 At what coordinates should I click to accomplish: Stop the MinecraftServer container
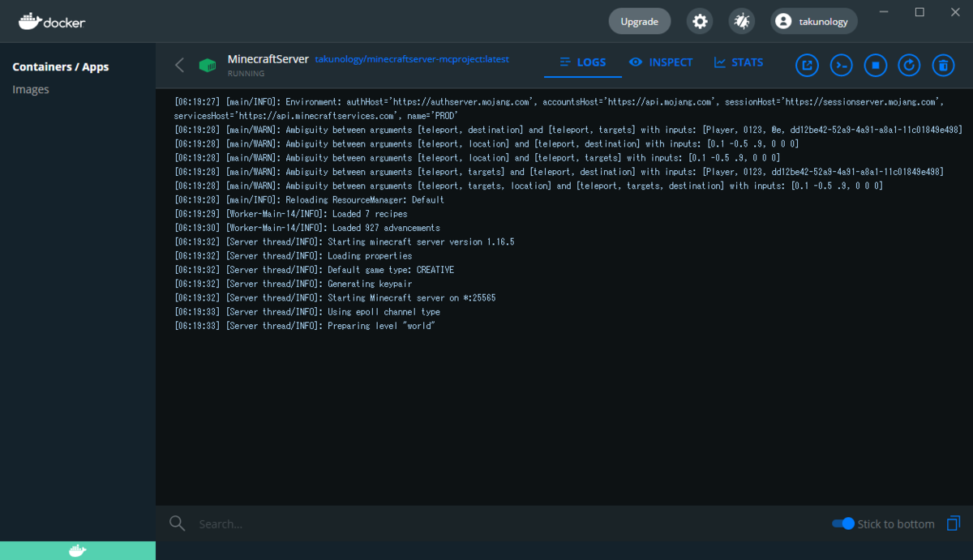tap(875, 66)
